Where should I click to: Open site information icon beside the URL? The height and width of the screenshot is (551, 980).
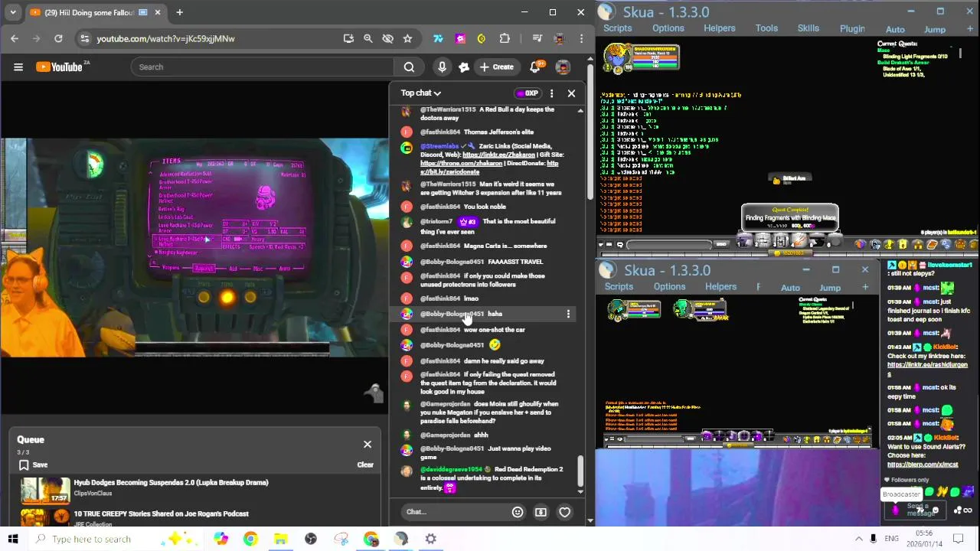pos(84,38)
